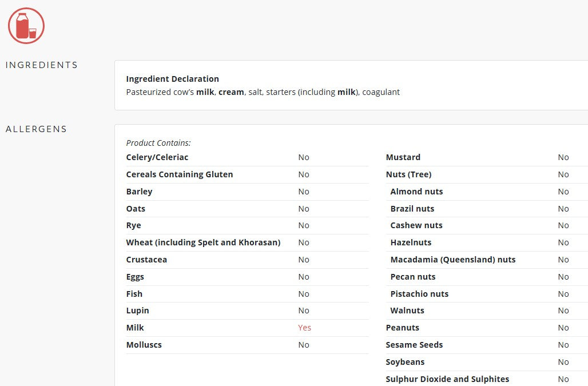
Task: Click the Cereals Containing Gluten label
Action: pos(180,174)
